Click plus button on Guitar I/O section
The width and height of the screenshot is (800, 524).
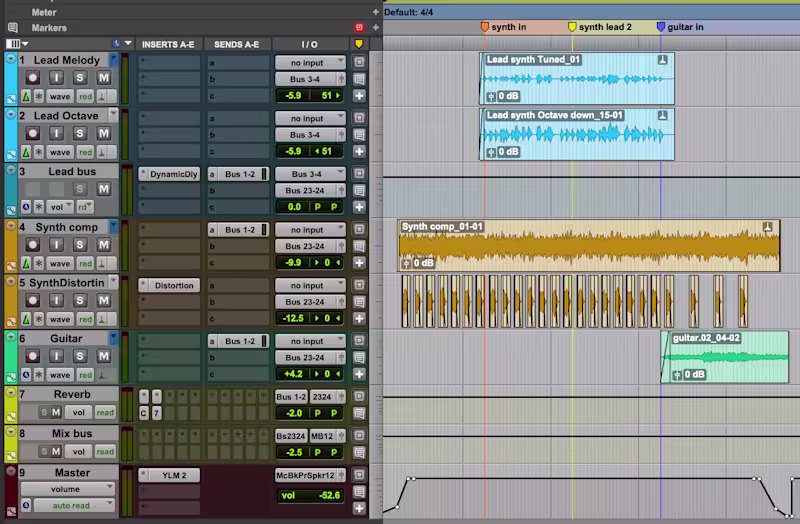click(x=359, y=374)
